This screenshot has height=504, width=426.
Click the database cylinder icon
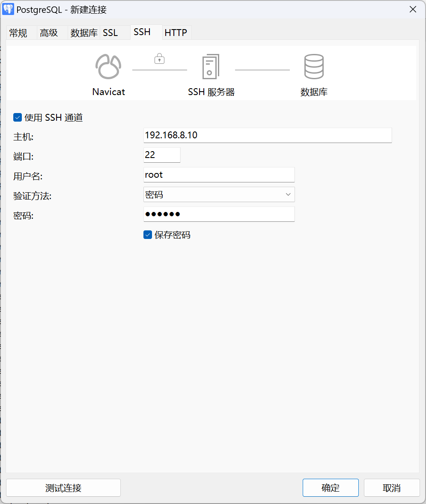coord(314,66)
